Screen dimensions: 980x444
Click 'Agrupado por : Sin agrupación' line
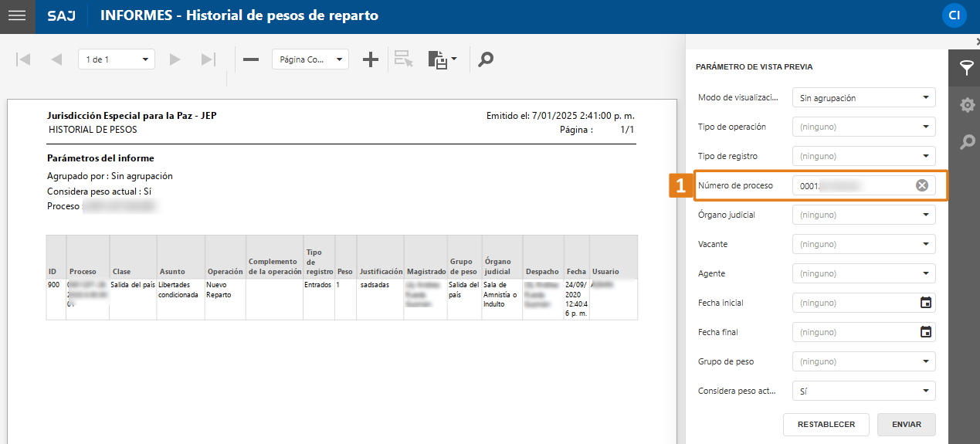coord(110,176)
